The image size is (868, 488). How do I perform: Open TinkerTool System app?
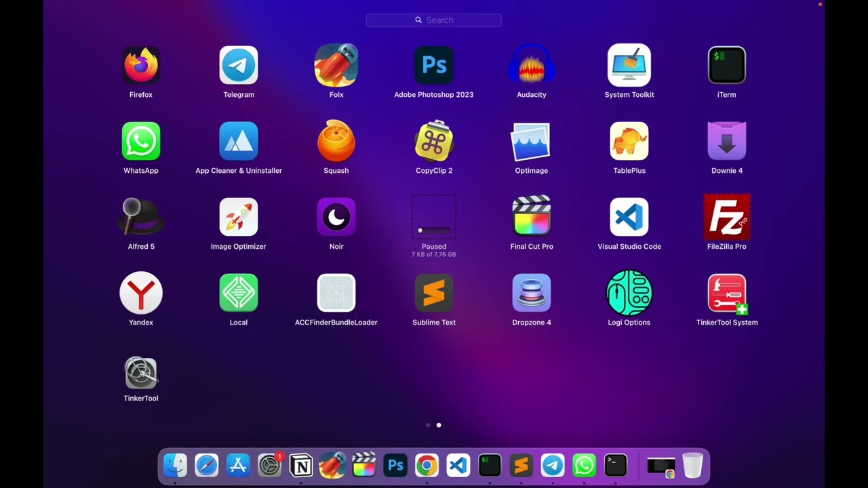click(727, 295)
